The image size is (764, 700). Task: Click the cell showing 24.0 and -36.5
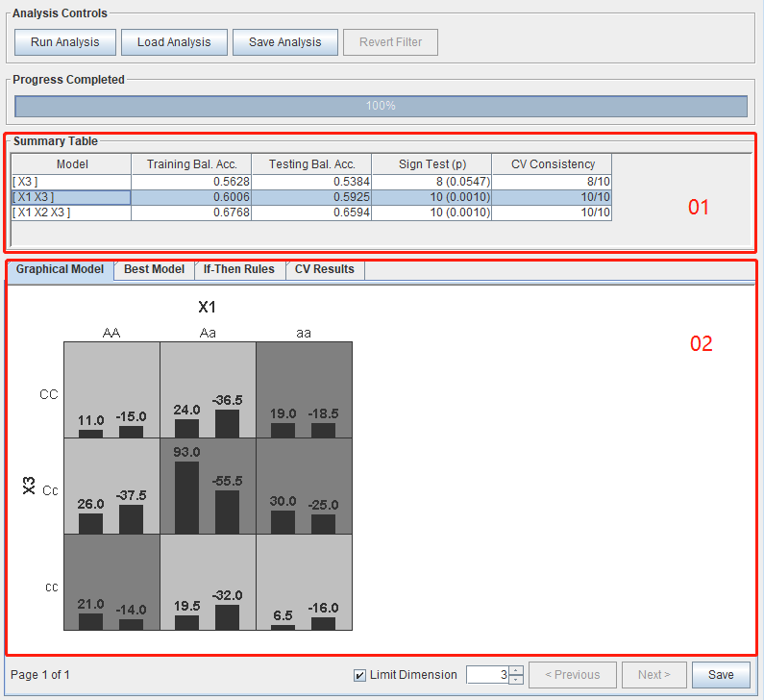[x=208, y=390]
